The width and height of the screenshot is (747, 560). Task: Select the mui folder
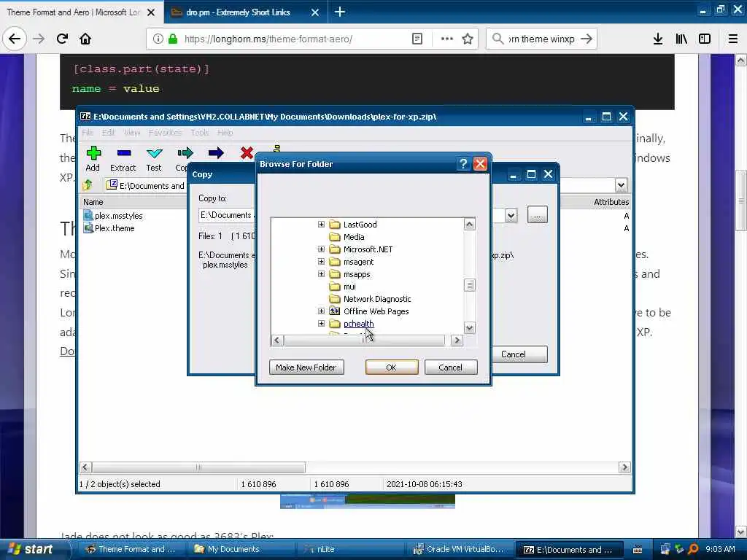click(x=349, y=286)
